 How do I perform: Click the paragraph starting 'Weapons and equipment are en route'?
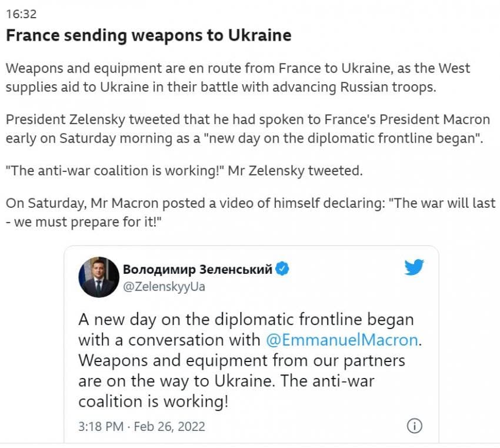click(x=238, y=78)
